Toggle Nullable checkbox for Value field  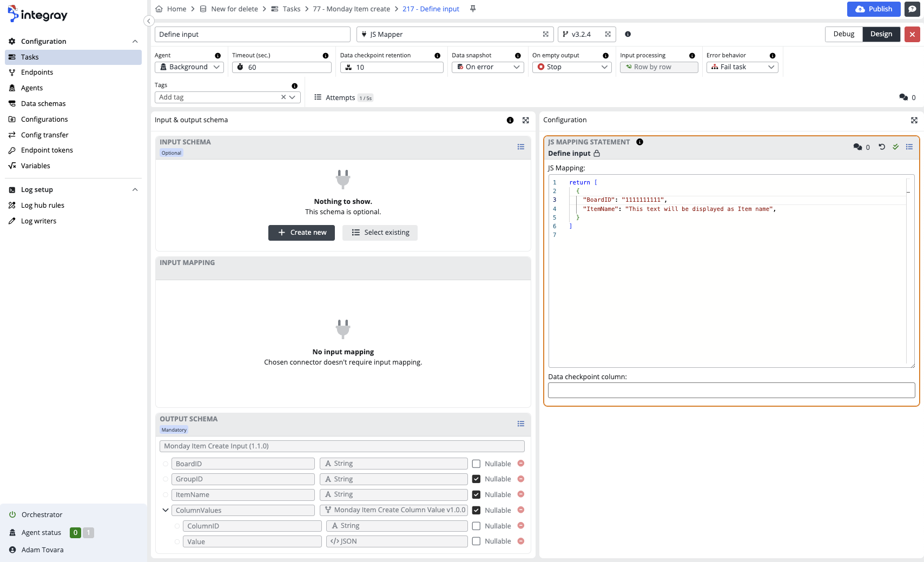476,541
